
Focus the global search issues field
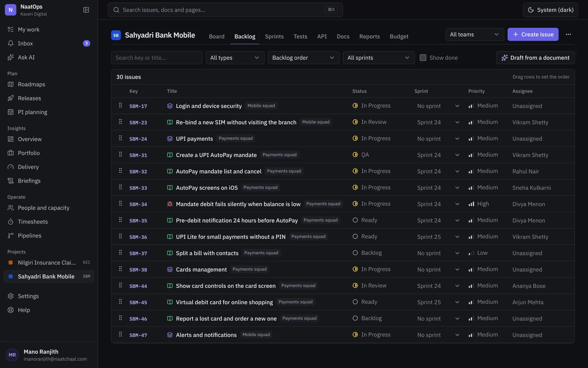pos(225,10)
